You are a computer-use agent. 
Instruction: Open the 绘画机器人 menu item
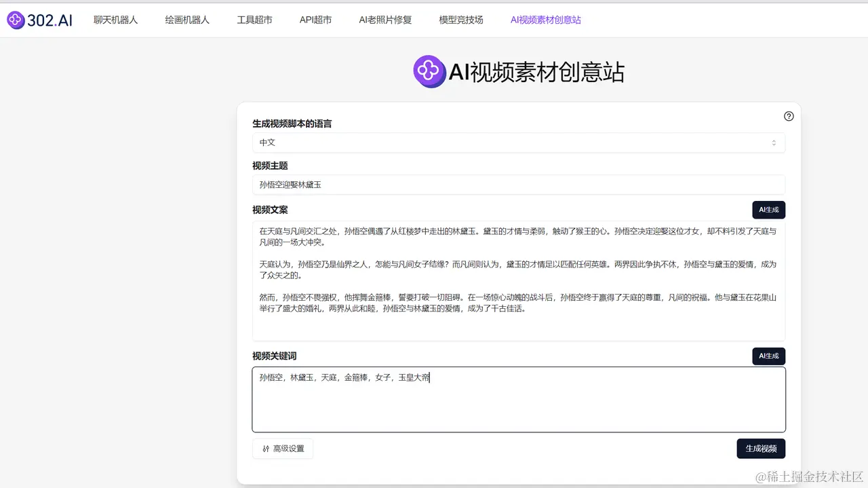tap(186, 20)
